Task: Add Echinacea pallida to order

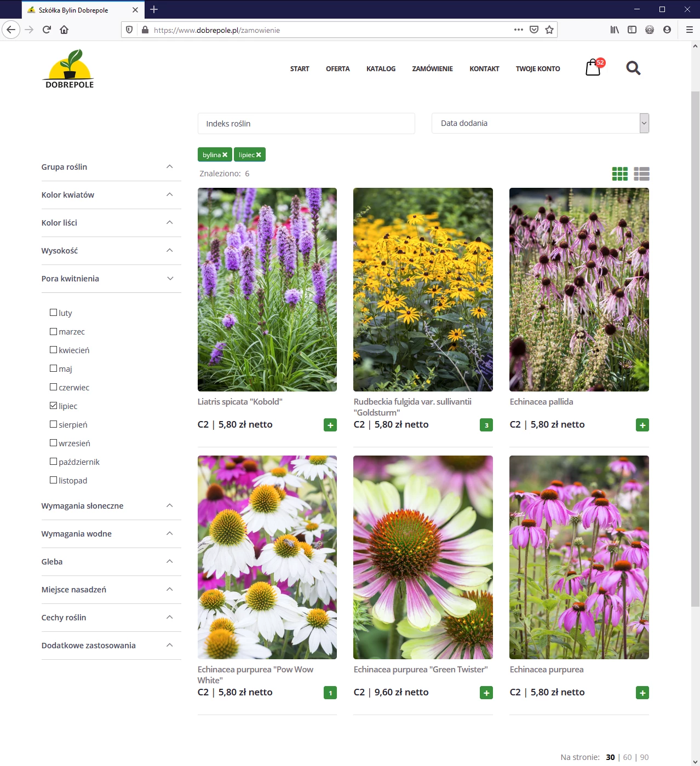Action: [642, 425]
